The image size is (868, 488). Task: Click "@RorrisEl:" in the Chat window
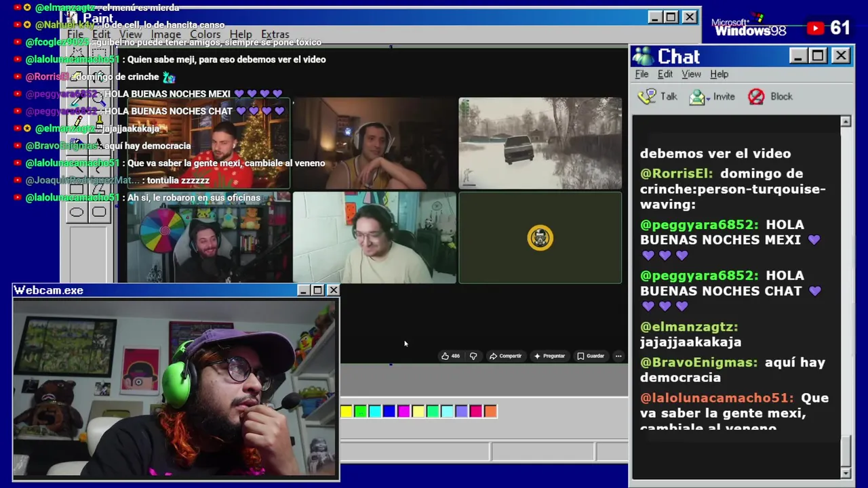tap(677, 174)
